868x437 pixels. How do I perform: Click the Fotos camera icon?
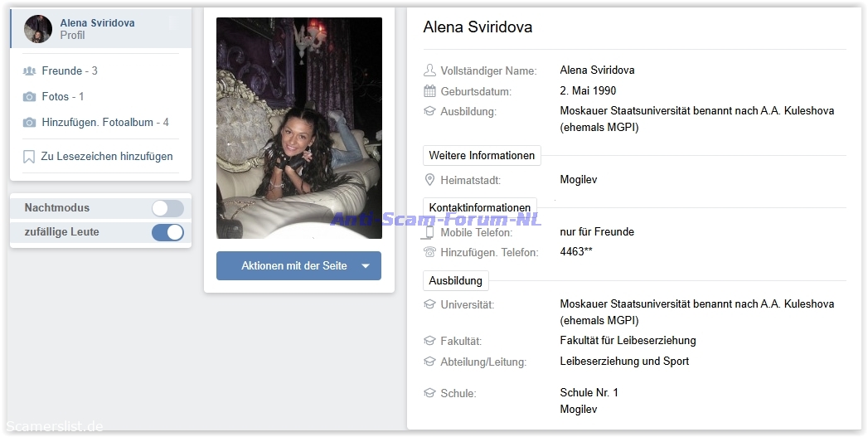pyautogui.click(x=30, y=97)
